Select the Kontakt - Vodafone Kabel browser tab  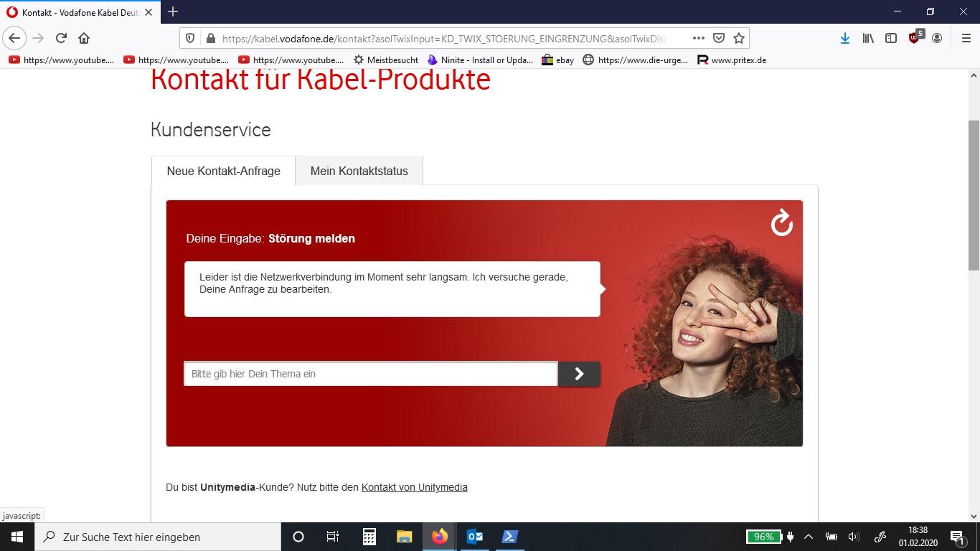point(79,12)
